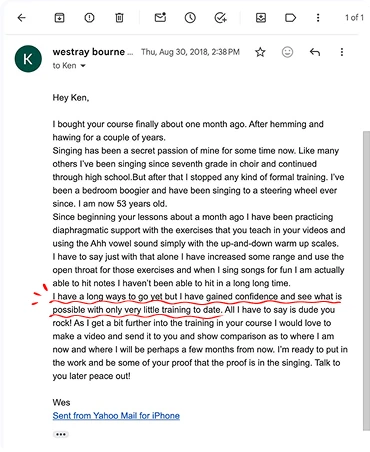Reply to the message
Viewport: 370px width, 452px height.
[315, 52]
